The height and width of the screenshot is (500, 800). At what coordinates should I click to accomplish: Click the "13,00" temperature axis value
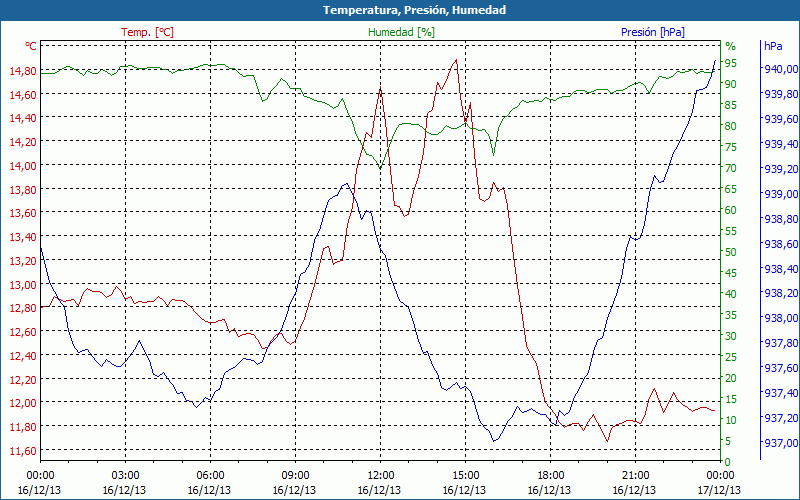(23, 284)
